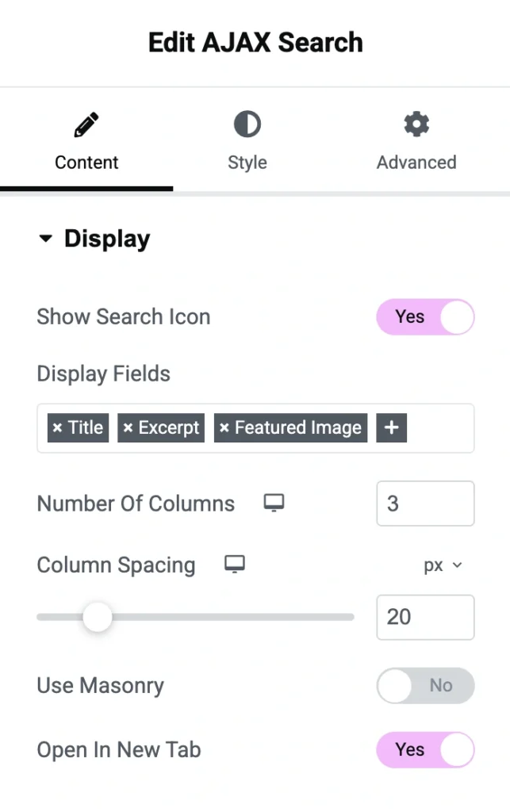Viewport: 510px width, 812px height.
Task: Remove the Featured Image field tag
Action: click(224, 428)
